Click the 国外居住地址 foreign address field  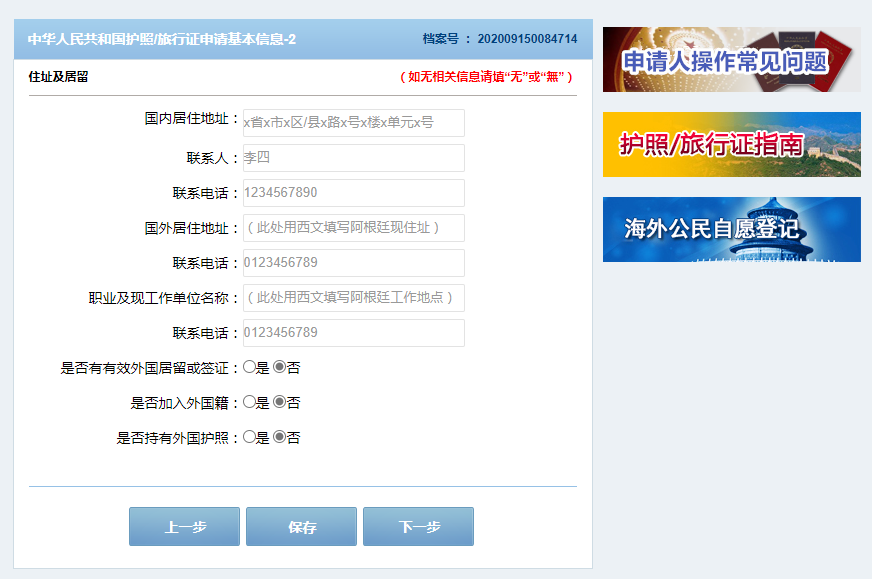353,227
